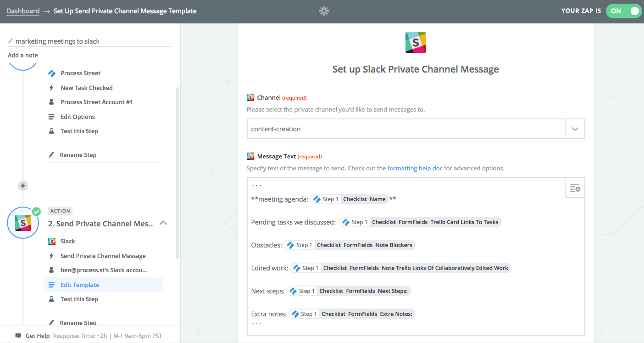
Task: Click the insert field icon in Message Text box
Action: (575, 188)
